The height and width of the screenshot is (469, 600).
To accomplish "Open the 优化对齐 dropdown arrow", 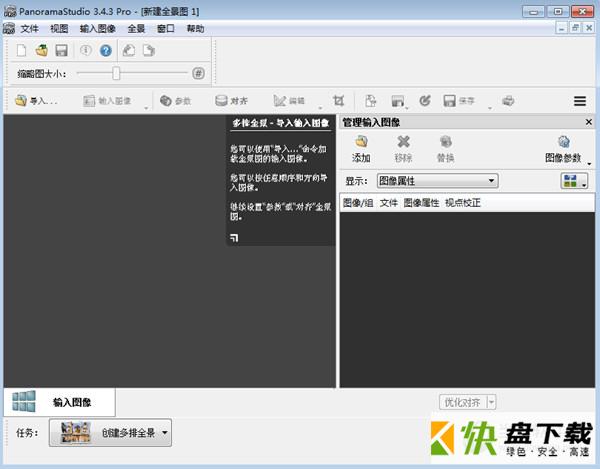I will (492, 402).
